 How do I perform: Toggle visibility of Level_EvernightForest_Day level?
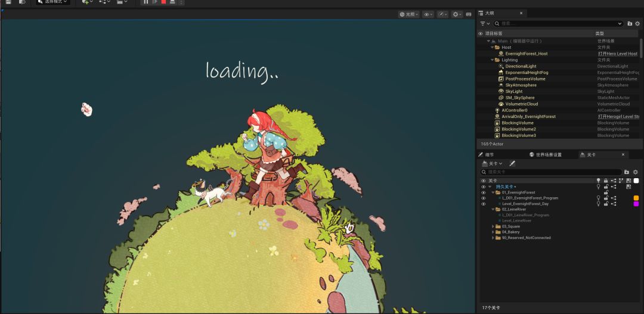(483, 204)
